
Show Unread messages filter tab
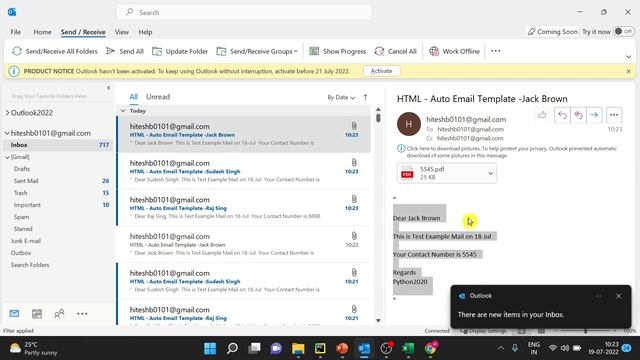point(158,97)
